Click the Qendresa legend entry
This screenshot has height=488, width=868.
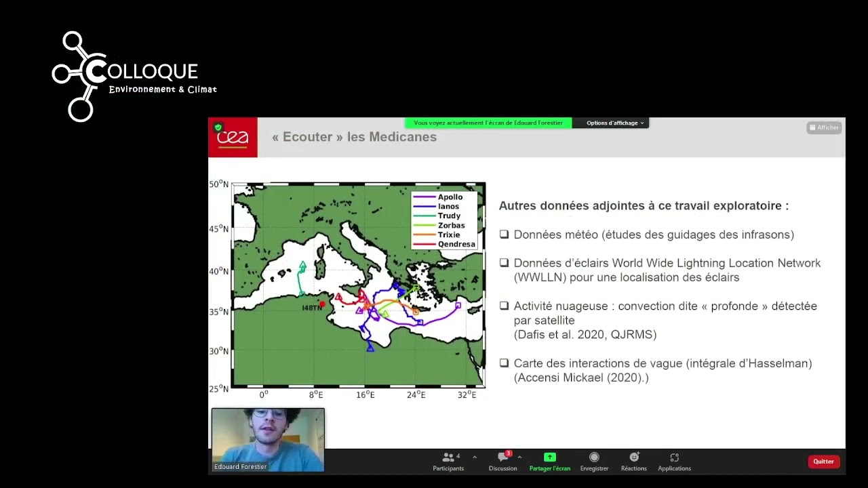[444, 245]
